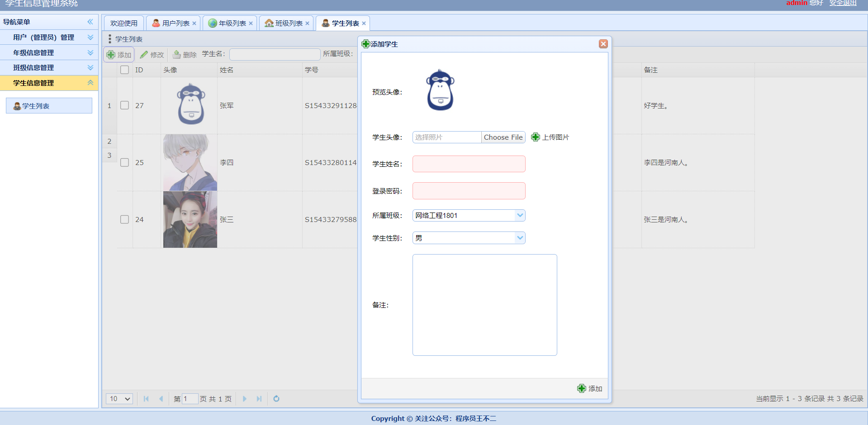Click the 添加 add icon in the toolbar
Viewport: 868px width, 425px height.
(112, 54)
